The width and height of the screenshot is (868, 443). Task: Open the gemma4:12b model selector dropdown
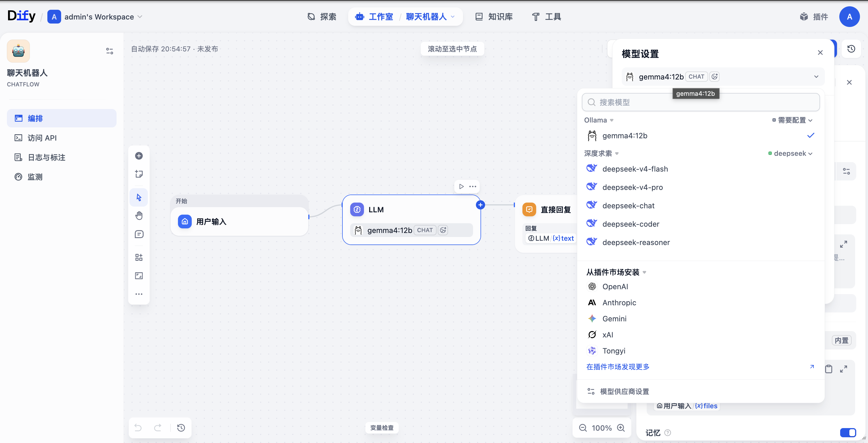pyautogui.click(x=723, y=77)
